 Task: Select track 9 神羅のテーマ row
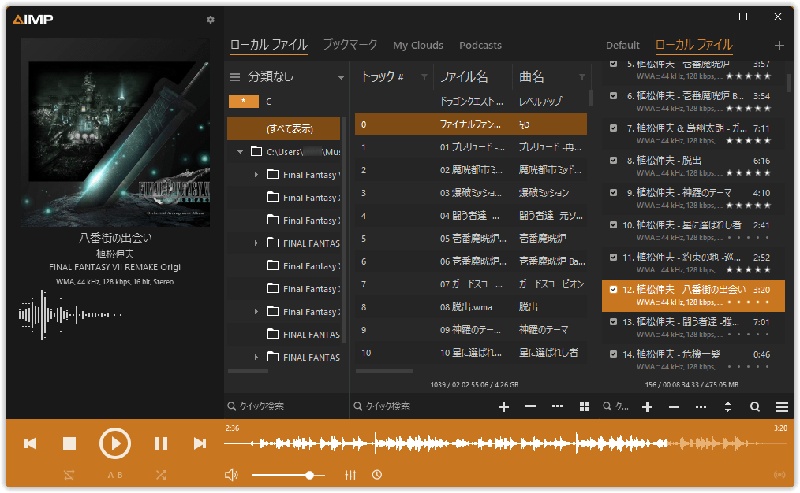(471, 330)
